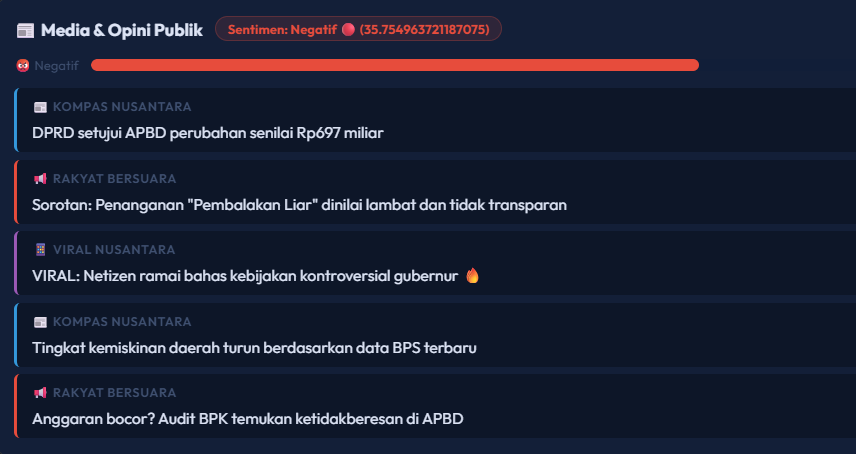Click the fire emoji on the viral headline
Screen dimensions: 856x454
473,276
